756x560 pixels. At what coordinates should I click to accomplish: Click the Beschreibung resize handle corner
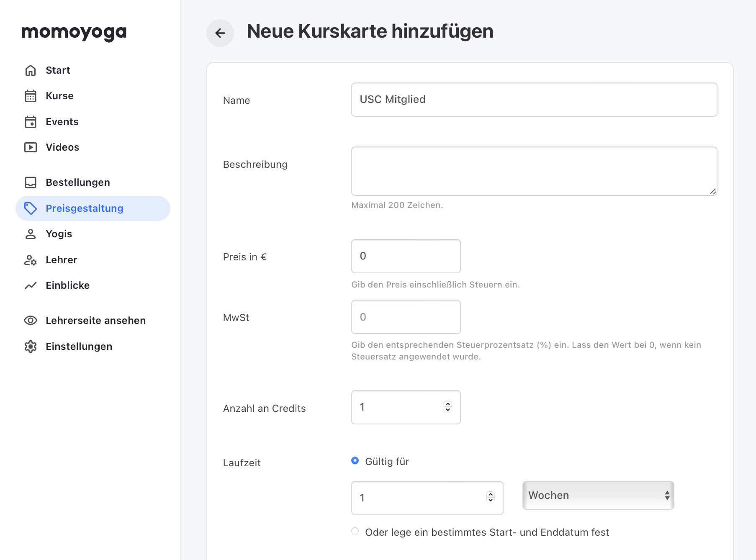(x=713, y=192)
